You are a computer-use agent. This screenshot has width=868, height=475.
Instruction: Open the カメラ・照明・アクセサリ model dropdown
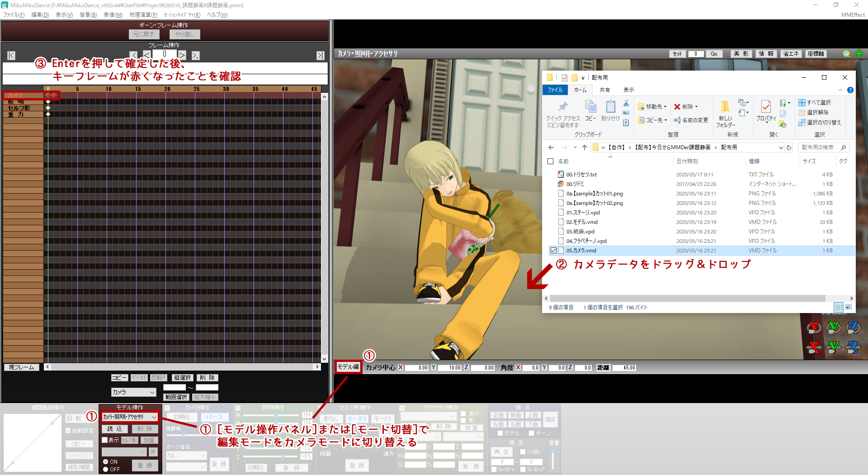tap(154, 417)
